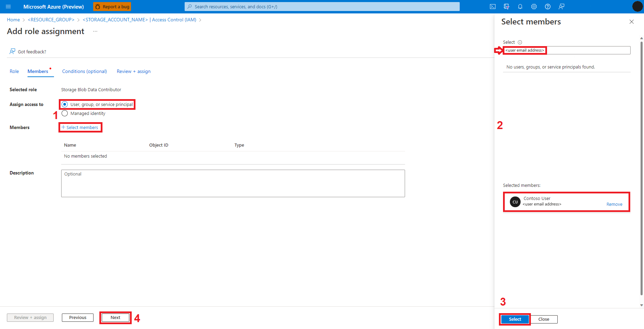644x329 pixels.
Task: Switch to the Role tab
Action: [14, 71]
